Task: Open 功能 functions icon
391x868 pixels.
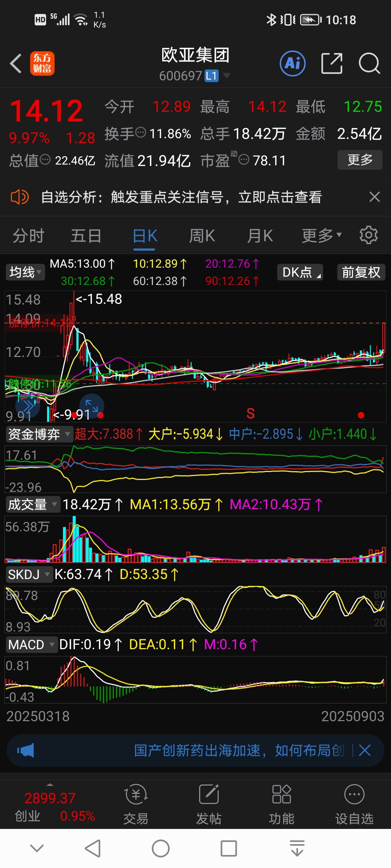Action: (x=282, y=804)
